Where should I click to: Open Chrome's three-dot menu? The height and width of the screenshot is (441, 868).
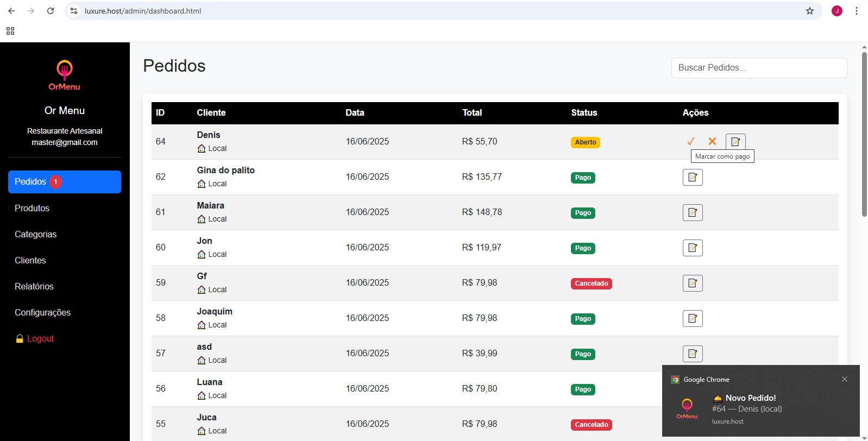coord(856,11)
